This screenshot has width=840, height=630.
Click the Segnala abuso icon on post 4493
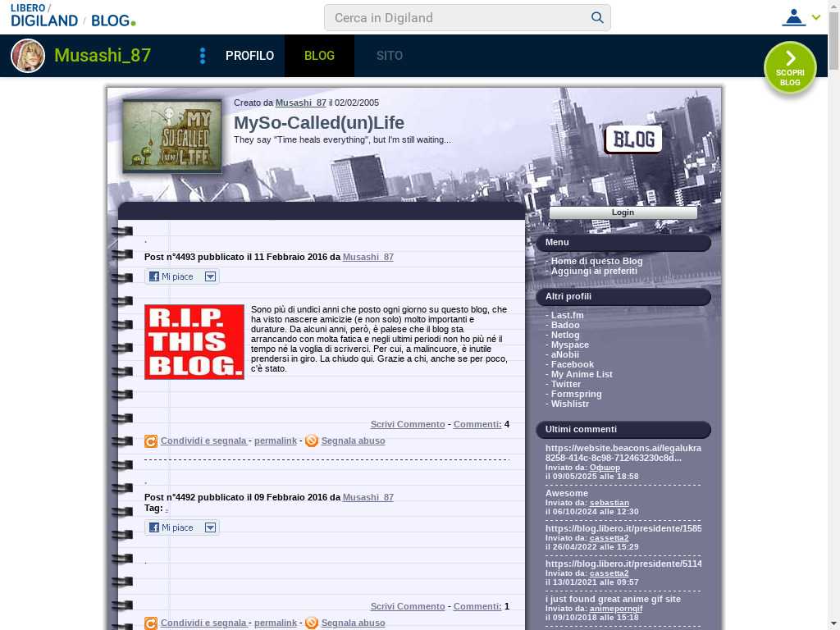[x=312, y=441]
